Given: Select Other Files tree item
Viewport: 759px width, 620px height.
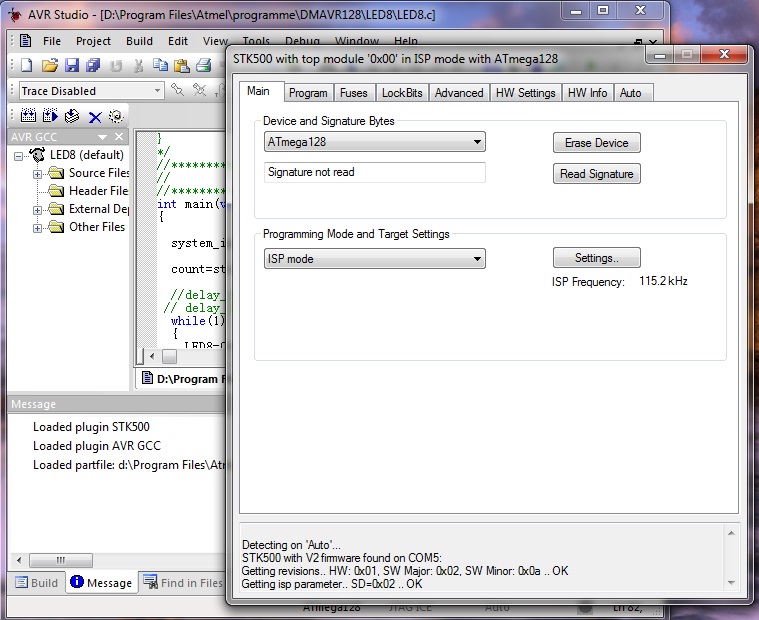Looking at the screenshot, I should coord(97,227).
